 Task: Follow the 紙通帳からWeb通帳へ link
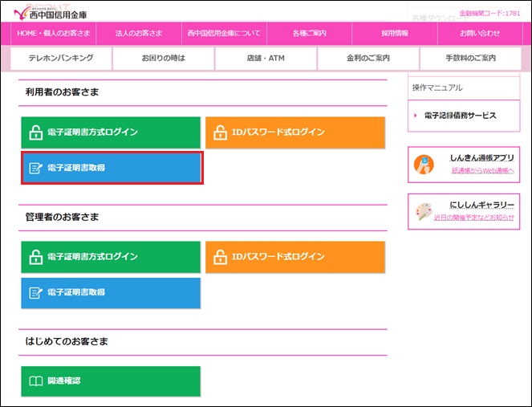click(481, 171)
